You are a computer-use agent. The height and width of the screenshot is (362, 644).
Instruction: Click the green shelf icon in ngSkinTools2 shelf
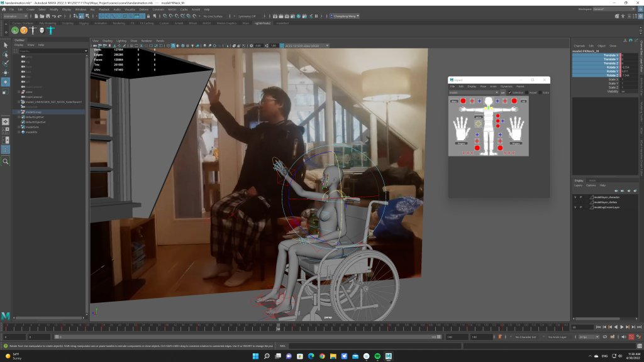click(x=14, y=30)
